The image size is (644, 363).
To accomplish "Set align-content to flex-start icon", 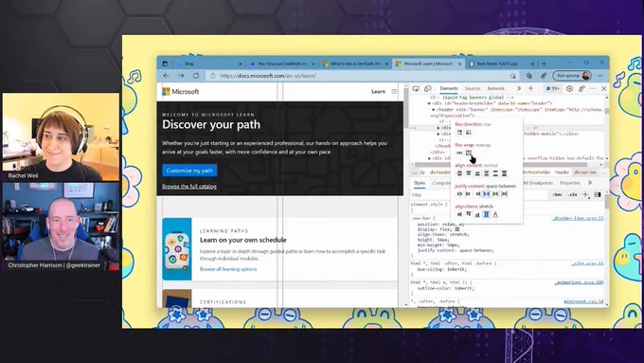I will tap(469, 173).
